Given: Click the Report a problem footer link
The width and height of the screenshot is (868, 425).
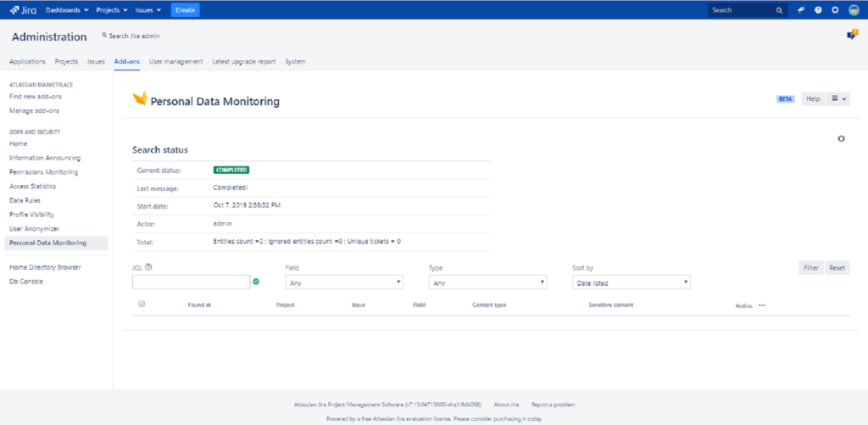Looking at the screenshot, I should click(553, 405).
